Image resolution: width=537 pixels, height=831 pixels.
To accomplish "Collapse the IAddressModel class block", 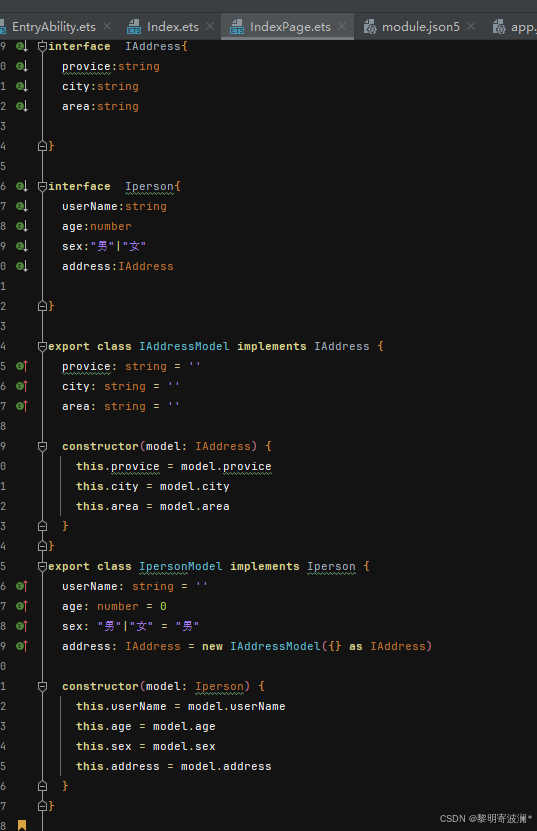I will (42, 347).
